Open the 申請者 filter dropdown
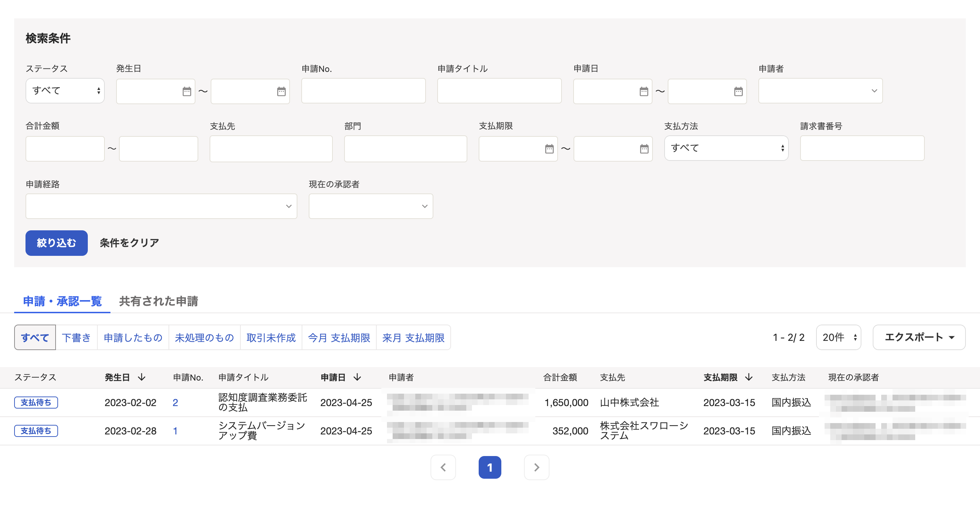Viewport: 980px width, 506px height. tap(820, 91)
